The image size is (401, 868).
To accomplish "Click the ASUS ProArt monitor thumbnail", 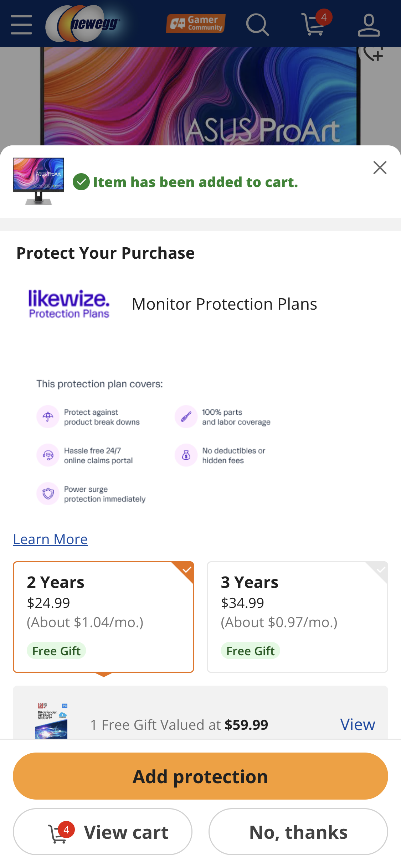I will pyautogui.click(x=38, y=181).
